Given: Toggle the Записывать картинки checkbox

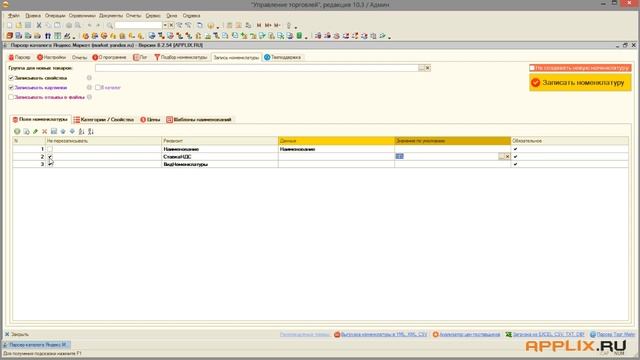Looking at the screenshot, I should [11, 88].
